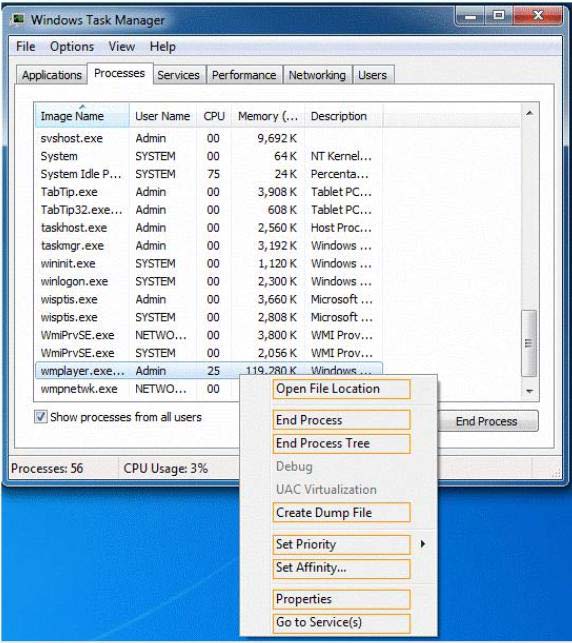Click the 9,692 K memory value
Screen dimensions: 572x643
pyautogui.click(x=277, y=139)
